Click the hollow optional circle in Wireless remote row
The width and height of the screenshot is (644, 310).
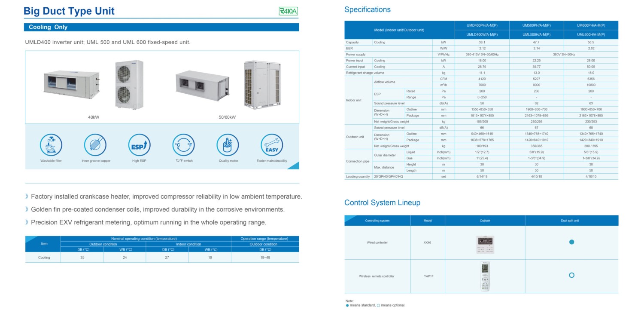pos(571,275)
